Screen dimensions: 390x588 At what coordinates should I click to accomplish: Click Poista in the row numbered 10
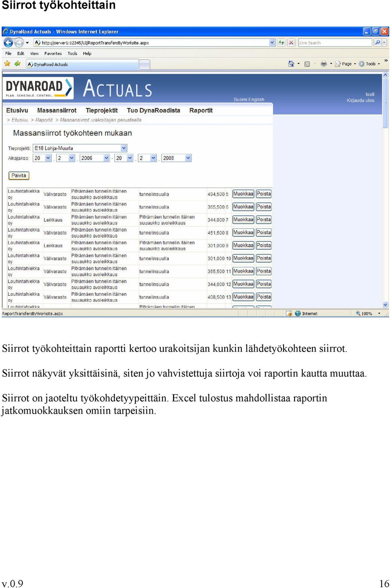[x=264, y=258]
